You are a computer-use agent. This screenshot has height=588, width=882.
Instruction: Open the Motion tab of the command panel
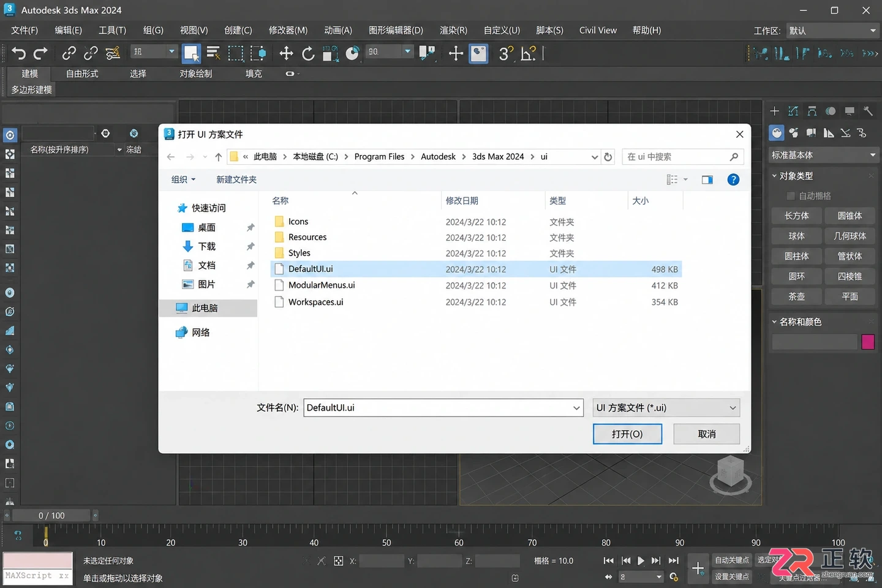pyautogui.click(x=831, y=111)
